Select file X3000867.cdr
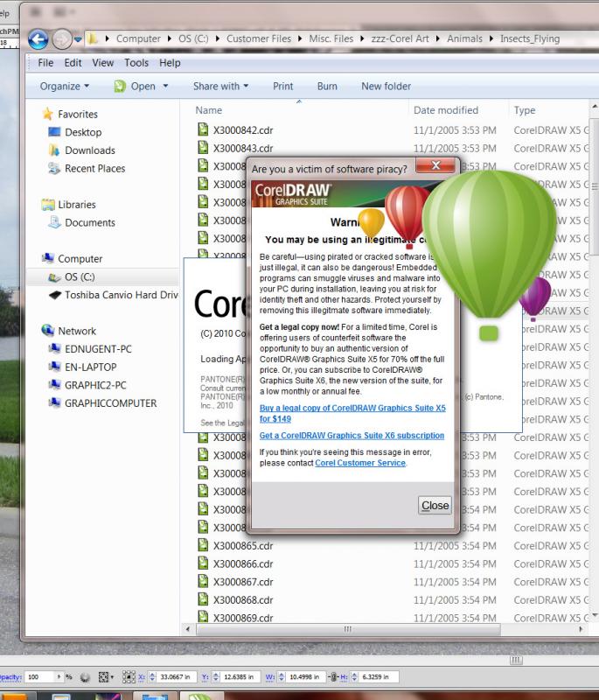 (x=242, y=582)
